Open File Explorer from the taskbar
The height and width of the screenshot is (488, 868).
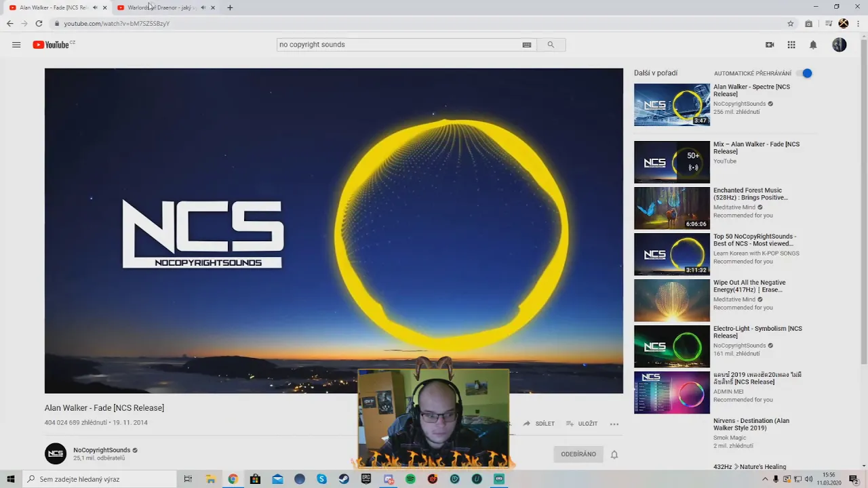210,479
